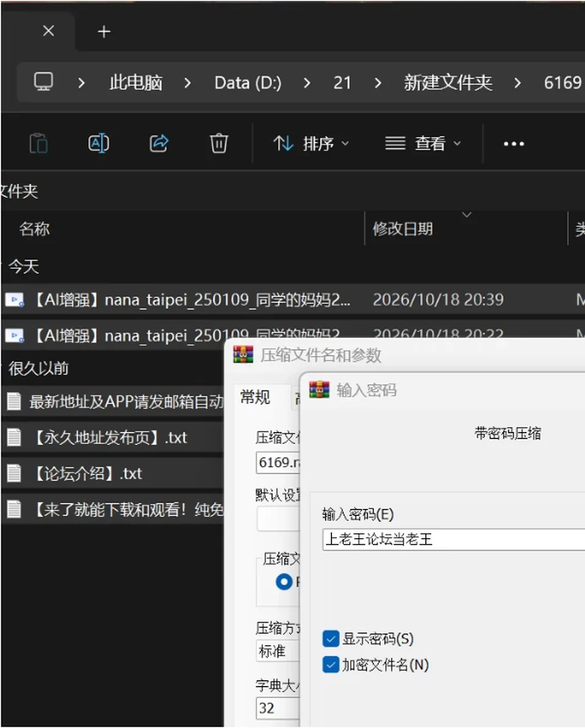
Task: Uncheck the 显示密码(S) checkbox
Action: tap(330, 639)
